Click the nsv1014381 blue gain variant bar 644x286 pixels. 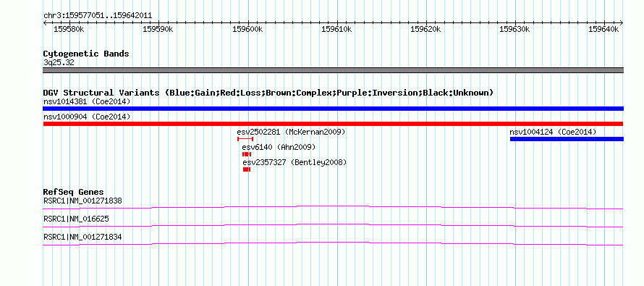click(x=333, y=109)
